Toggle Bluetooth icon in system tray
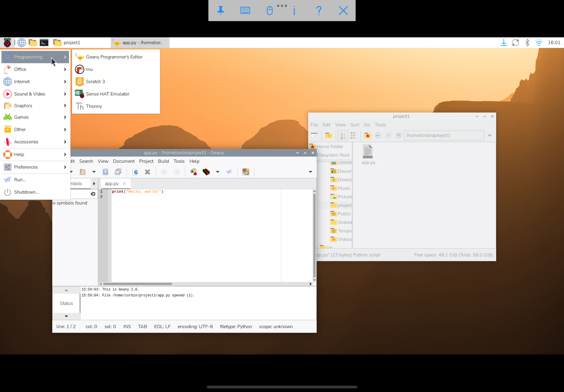The height and width of the screenshot is (392, 564). point(527,43)
